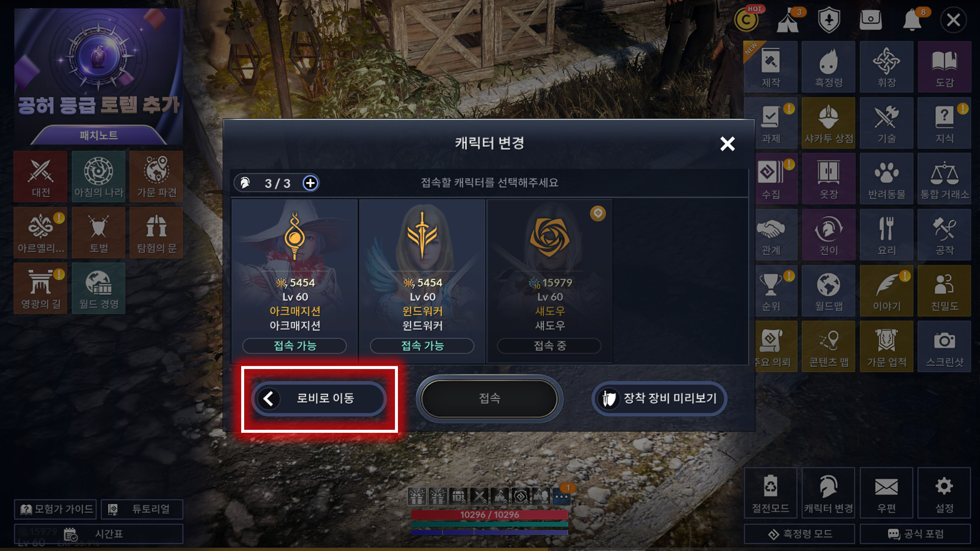Toggle 흑정령 모드 at bottom
Image resolution: width=980 pixels, height=551 pixels.
pos(799,534)
